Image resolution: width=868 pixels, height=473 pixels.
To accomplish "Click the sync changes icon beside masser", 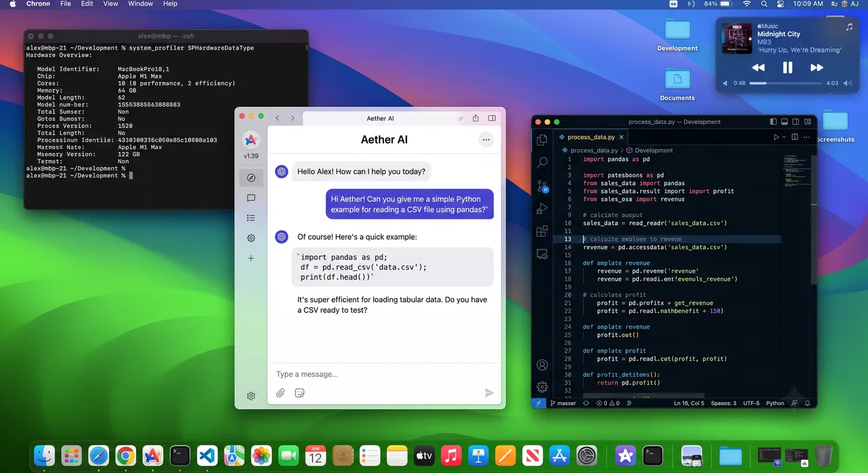I will pyautogui.click(x=586, y=403).
